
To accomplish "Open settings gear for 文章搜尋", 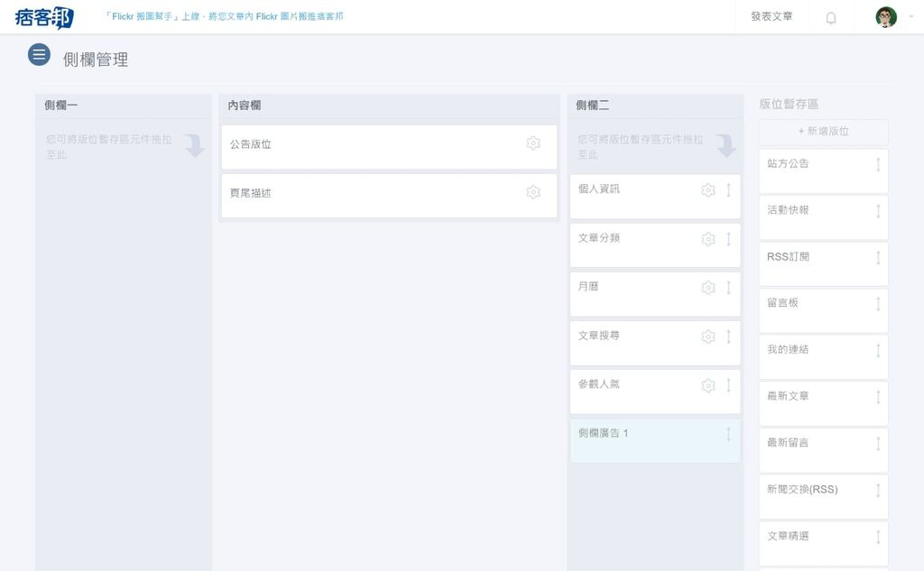I will (708, 336).
